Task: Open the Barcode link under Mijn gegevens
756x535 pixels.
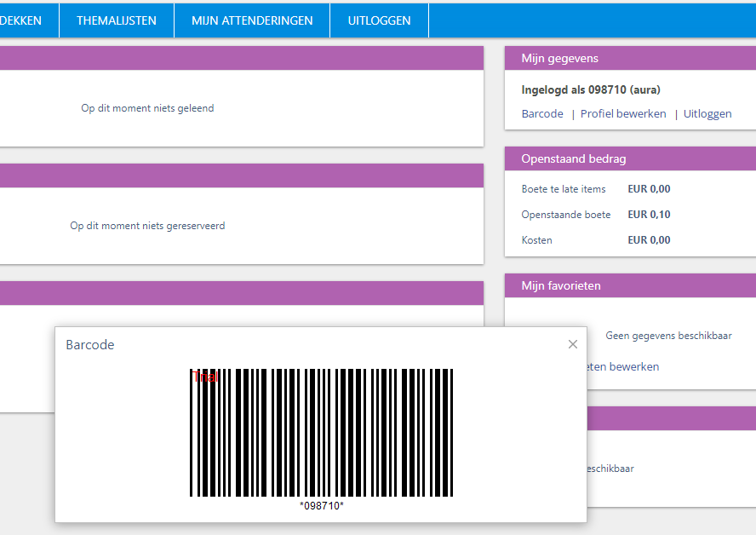Action: [542, 113]
